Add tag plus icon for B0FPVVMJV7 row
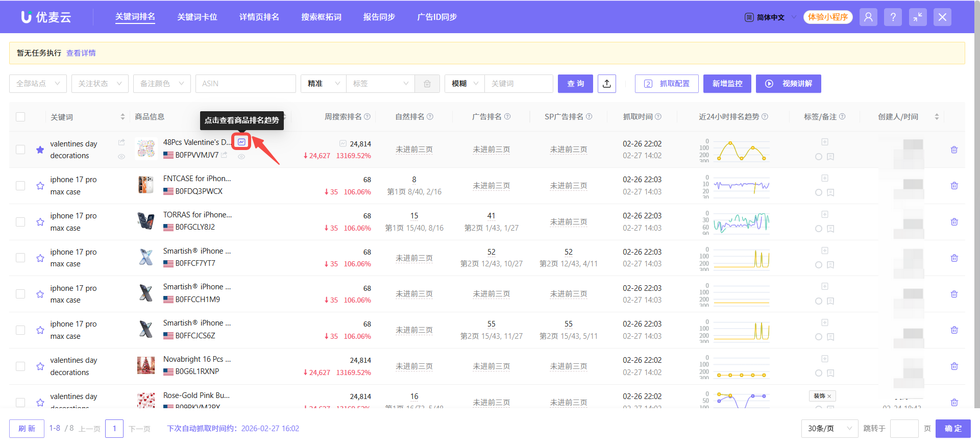Screen dimensions: 980x448 tap(824, 142)
